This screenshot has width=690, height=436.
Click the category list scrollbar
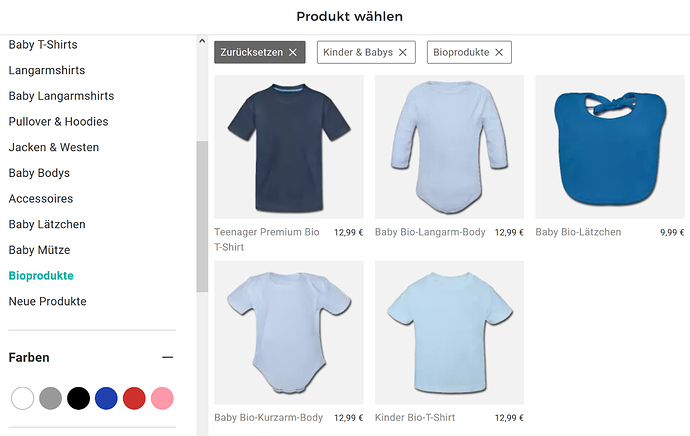pos(202,215)
